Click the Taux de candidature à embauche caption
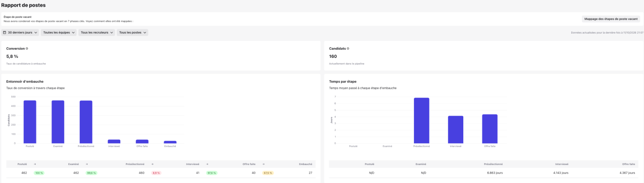The width and height of the screenshot is (644, 183). (26, 64)
